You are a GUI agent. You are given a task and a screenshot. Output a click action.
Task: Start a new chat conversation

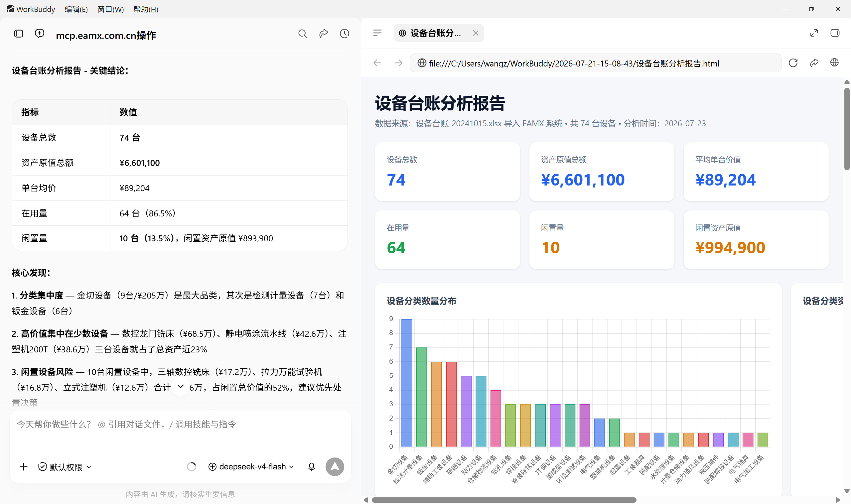40,34
